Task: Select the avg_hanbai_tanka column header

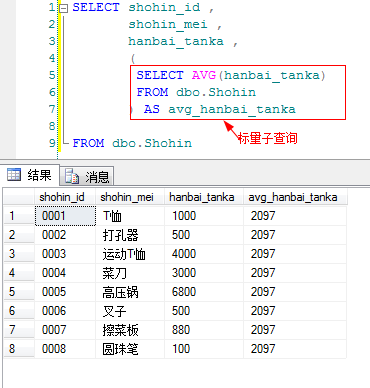Action: (x=295, y=197)
